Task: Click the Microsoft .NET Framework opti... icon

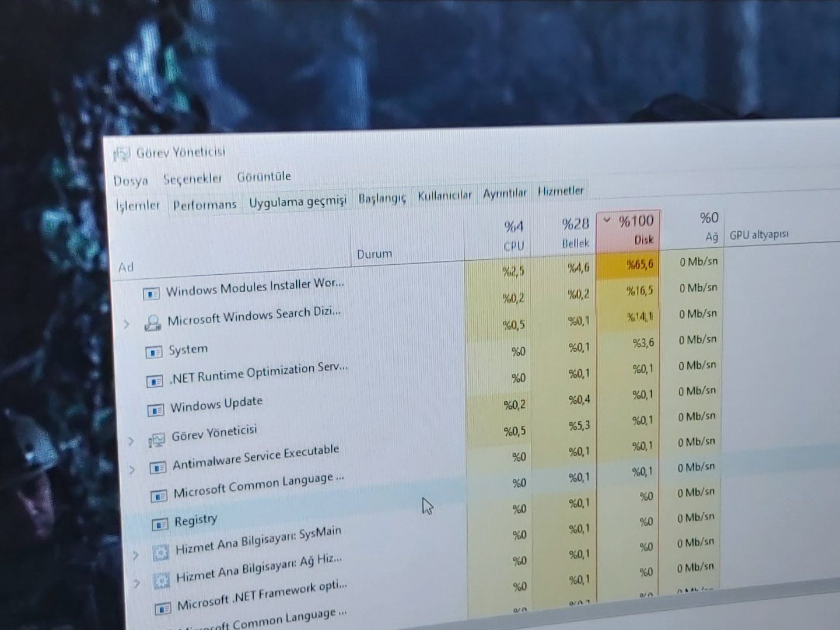Action: click(163, 608)
